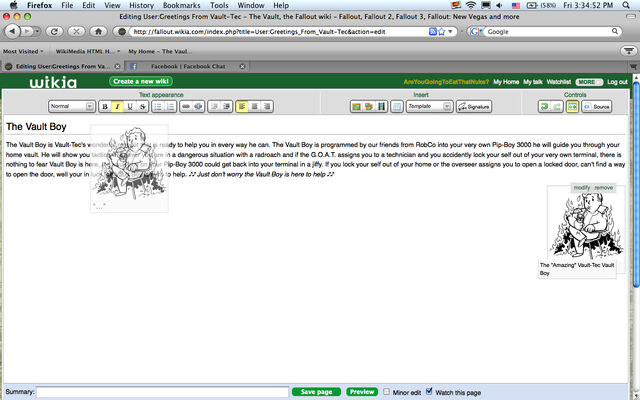The width and height of the screenshot is (640, 400).
Task: Open the Template insert dropdown
Action: coord(429,106)
